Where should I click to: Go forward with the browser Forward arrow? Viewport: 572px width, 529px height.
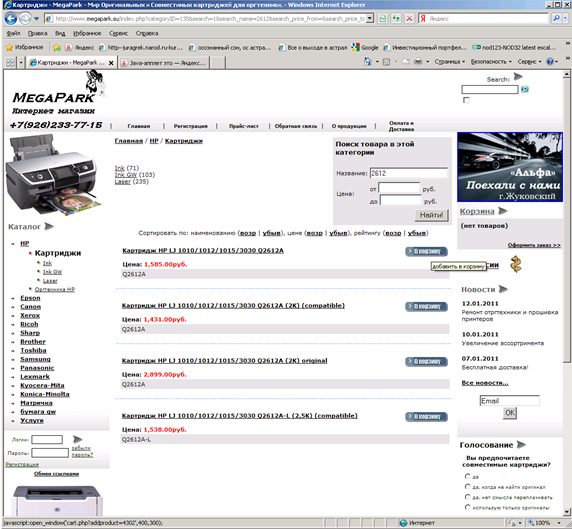tap(25, 18)
